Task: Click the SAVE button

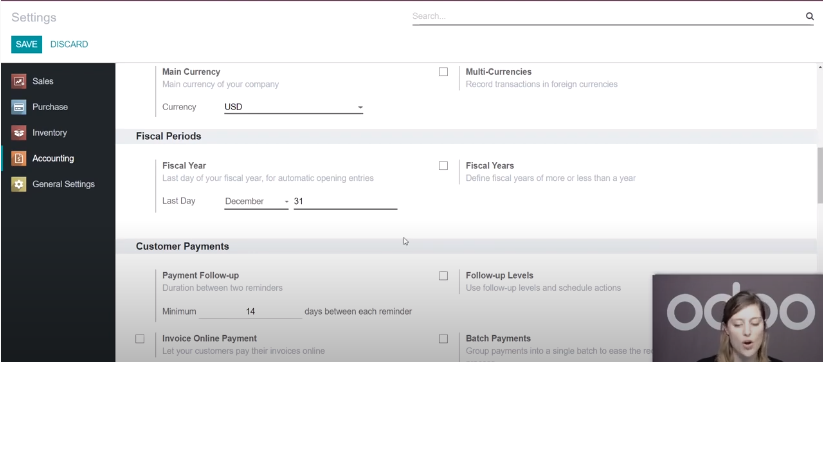Action: tap(26, 44)
